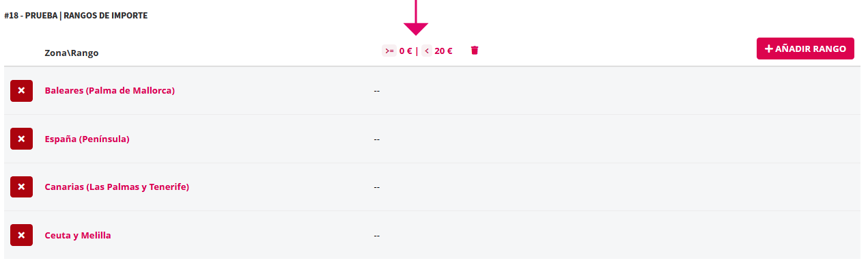This screenshot has height=274, width=868.
Task: Edit the maximum range value 20 €
Action: [443, 51]
